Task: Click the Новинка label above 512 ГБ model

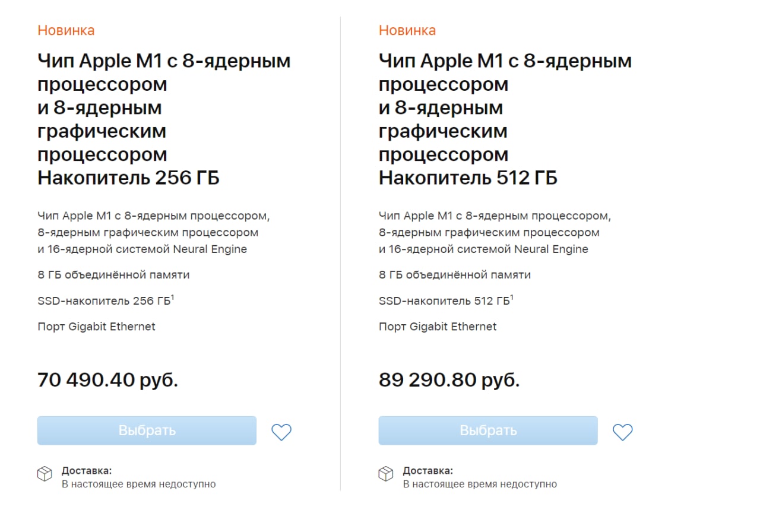Action: 407,30
